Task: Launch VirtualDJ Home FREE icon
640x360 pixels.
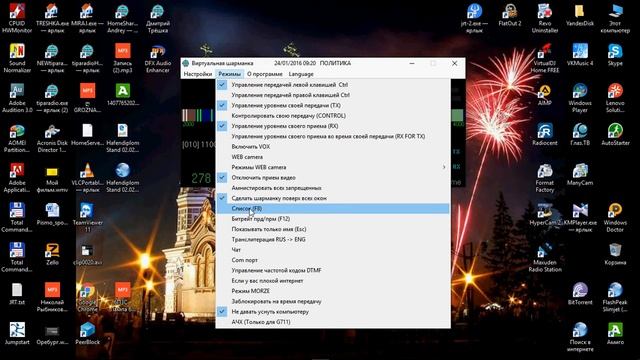Action: (545, 58)
